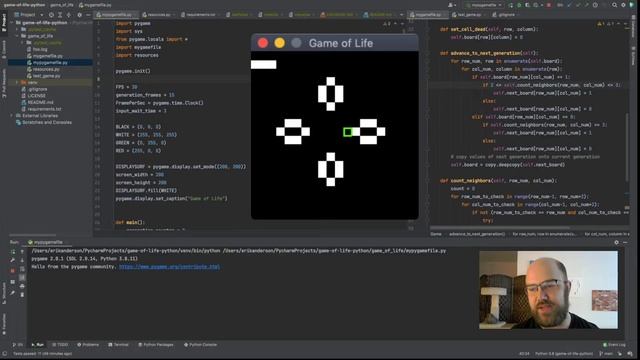
Task: Click the Python interpreter status bar entry
Action: point(564,353)
